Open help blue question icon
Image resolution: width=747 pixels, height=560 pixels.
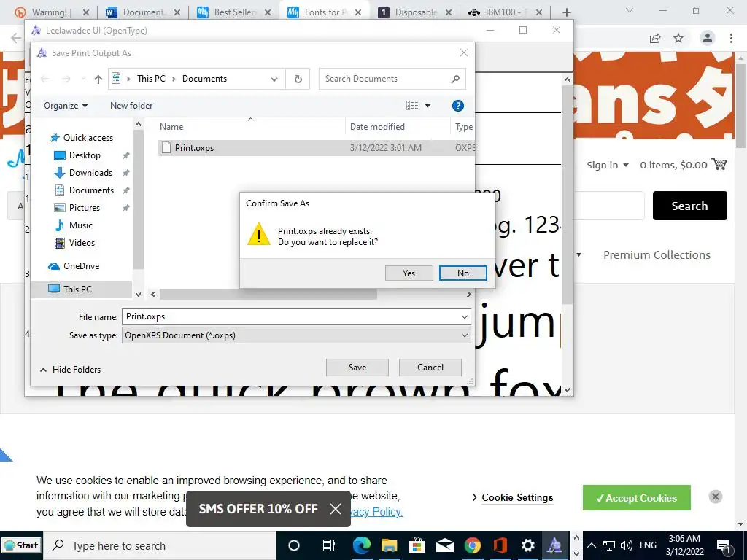tap(458, 106)
